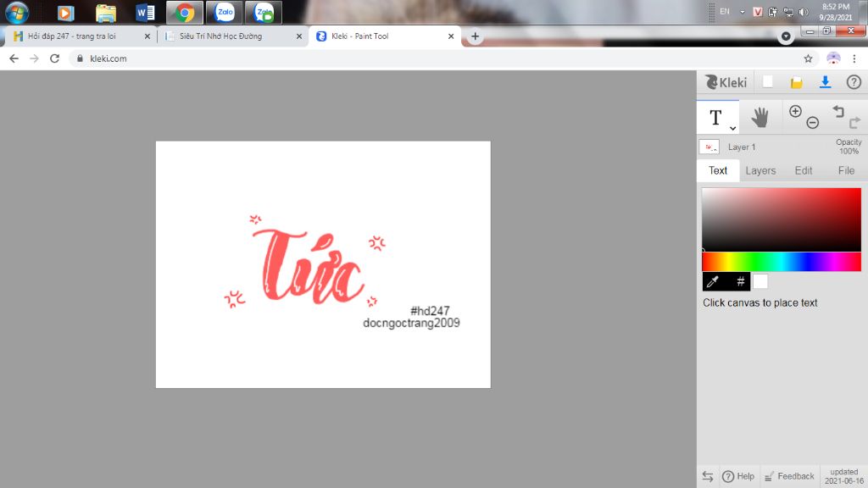Open the Help link at the bottom
The image size is (868, 488).
pos(738,476)
